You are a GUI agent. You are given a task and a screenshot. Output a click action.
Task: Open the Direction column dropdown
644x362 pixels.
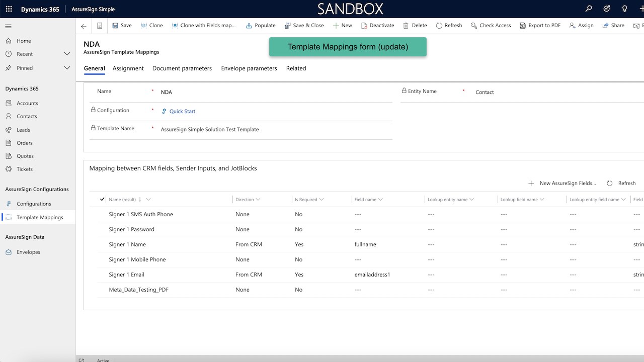click(258, 200)
